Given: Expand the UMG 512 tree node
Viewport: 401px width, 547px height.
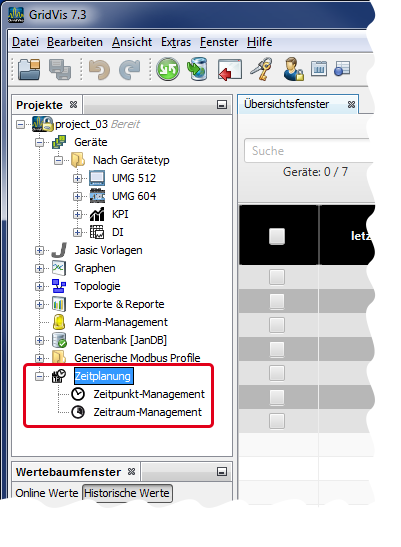Looking at the screenshot, I should pyautogui.click(x=77, y=178).
